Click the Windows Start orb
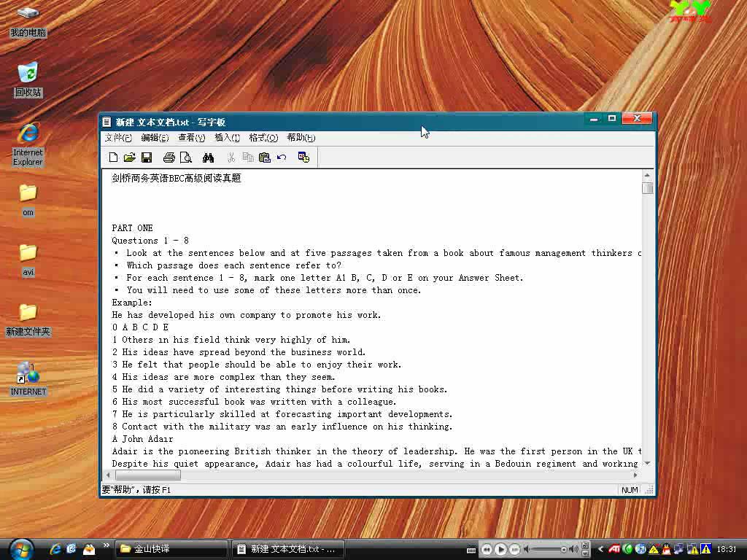The width and height of the screenshot is (747, 560). click(21, 549)
